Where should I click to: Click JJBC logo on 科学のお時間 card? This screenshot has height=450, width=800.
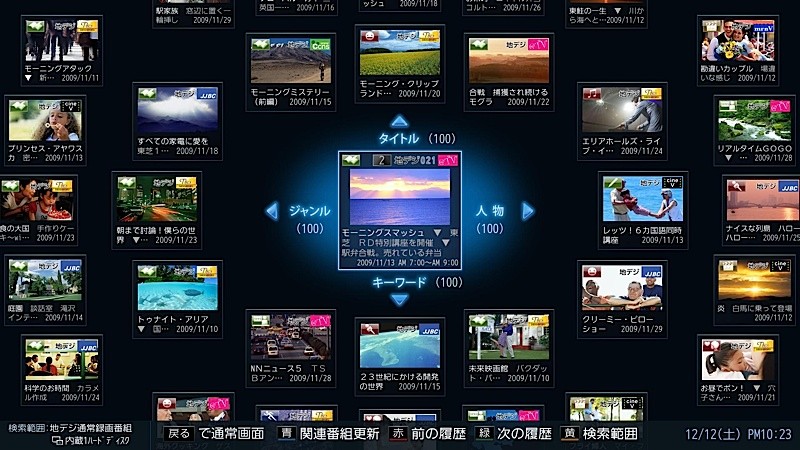(88, 346)
